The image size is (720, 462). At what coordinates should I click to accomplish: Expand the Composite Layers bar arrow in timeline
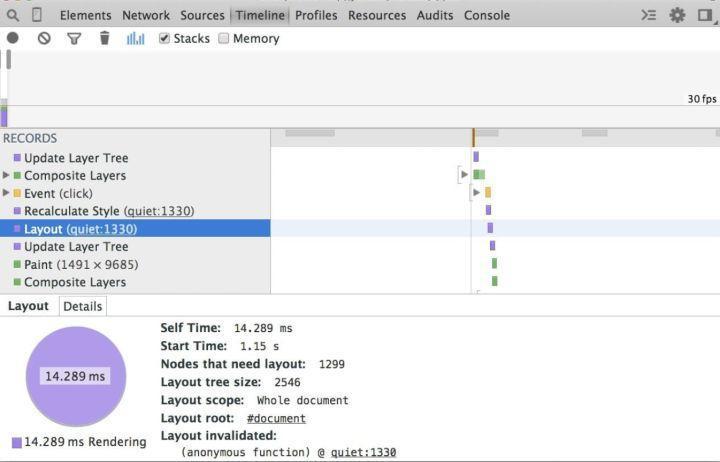pyautogui.click(x=464, y=175)
